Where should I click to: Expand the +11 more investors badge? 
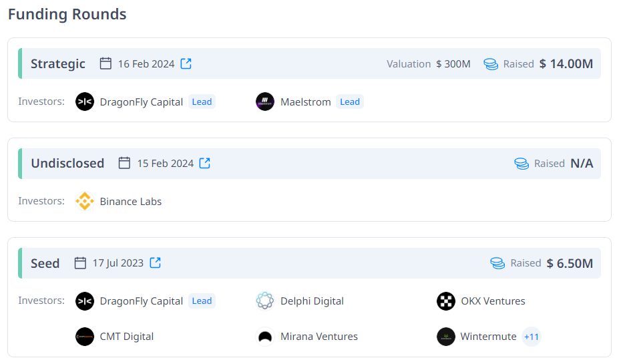tap(532, 337)
